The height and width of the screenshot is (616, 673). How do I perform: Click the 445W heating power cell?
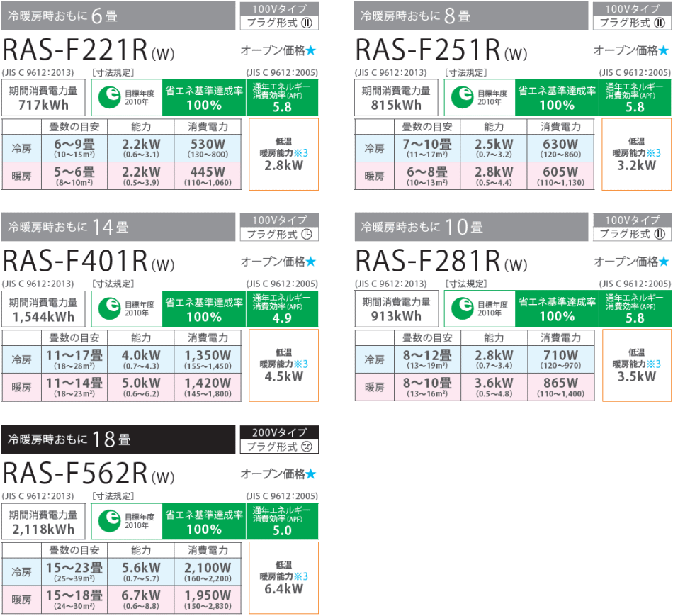[208, 176]
